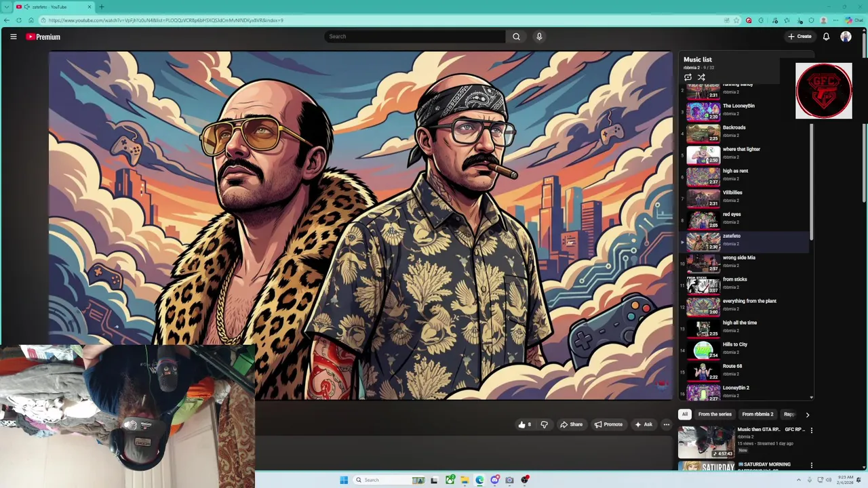
Task: Play LooneyBin 2 in the playlist
Action: (746, 391)
